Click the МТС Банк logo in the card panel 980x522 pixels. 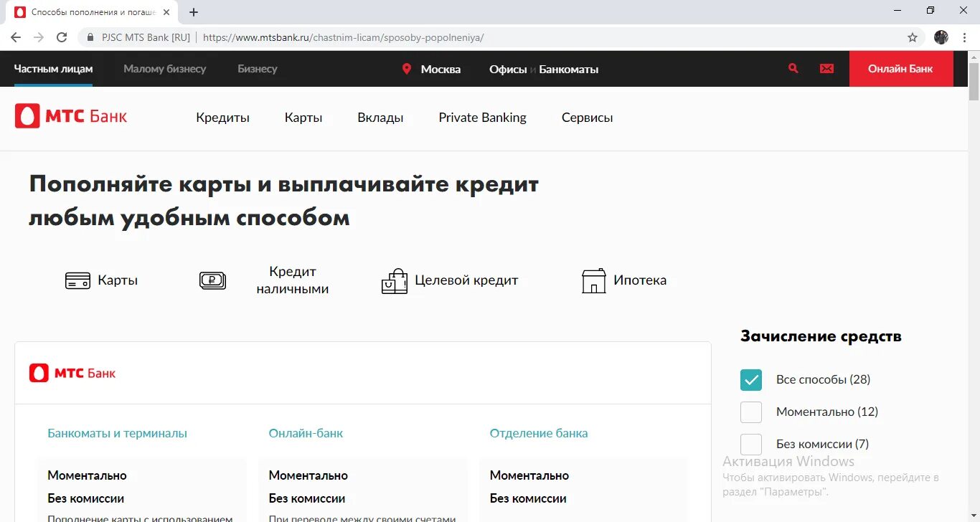click(x=72, y=373)
